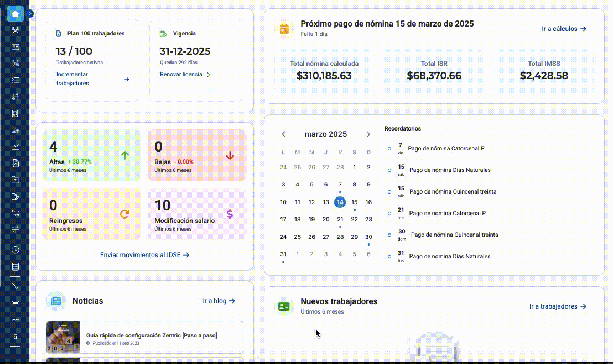The width and height of the screenshot is (613, 364).
Task: Open the Ir a cálculos link
Action: (564, 29)
